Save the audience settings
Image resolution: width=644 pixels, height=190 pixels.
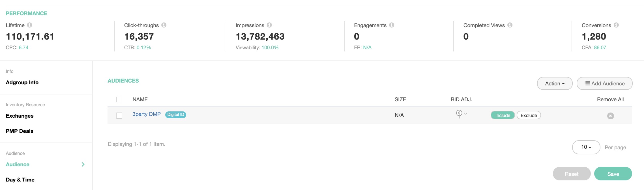[x=613, y=174]
